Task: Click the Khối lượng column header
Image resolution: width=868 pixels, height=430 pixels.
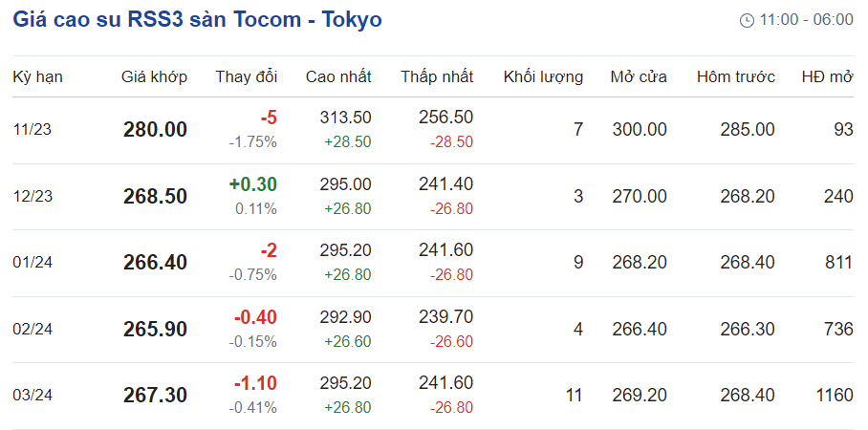Action: coord(543,76)
